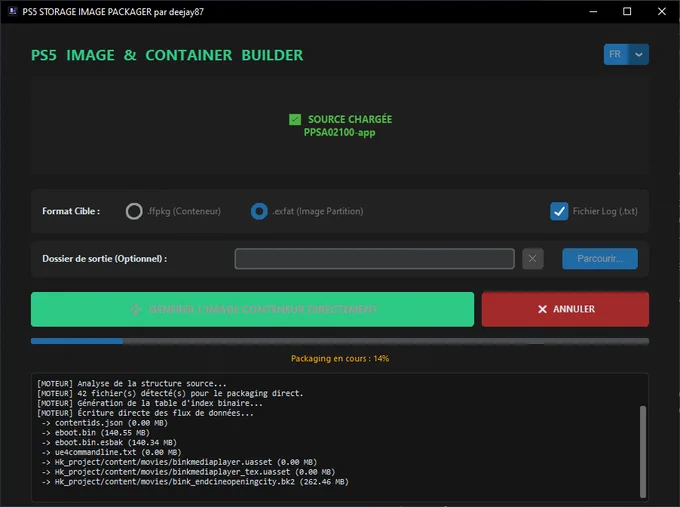The height and width of the screenshot is (507, 680).
Task: Click the FR language selector label
Action: pyautogui.click(x=615, y=55)
